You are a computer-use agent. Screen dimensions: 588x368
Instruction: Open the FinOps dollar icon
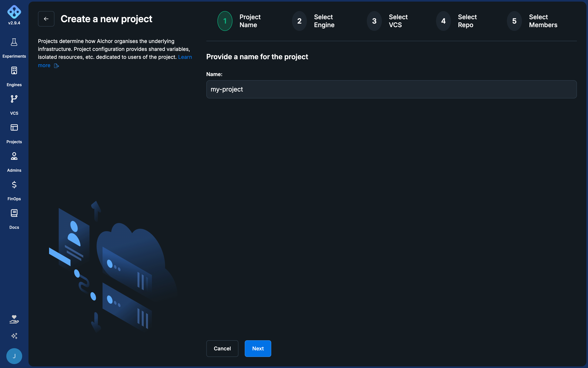pos(14,185)
